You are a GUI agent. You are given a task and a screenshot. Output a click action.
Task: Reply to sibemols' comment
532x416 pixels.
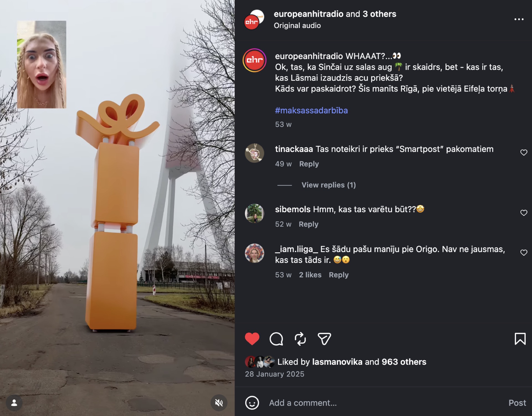pos(308,224)
